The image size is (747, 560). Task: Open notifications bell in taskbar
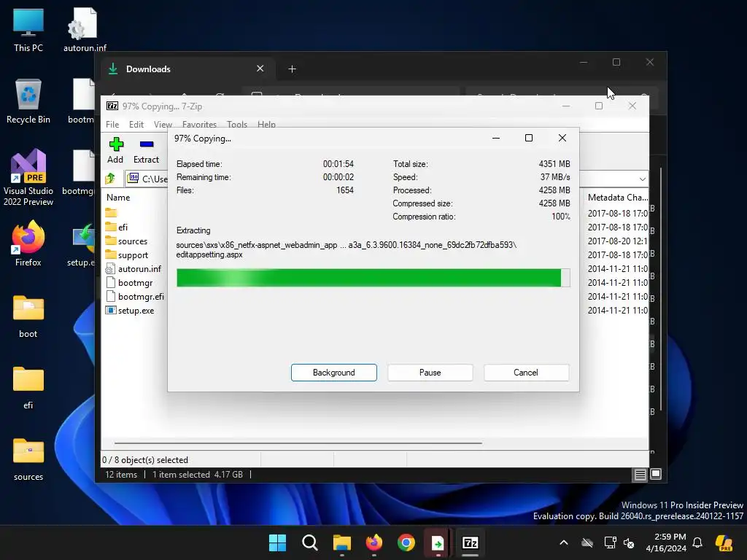click(x=697, y=542)
